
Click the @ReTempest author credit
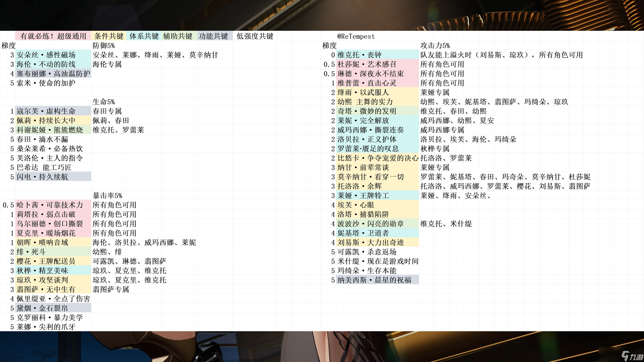(356, 36)
